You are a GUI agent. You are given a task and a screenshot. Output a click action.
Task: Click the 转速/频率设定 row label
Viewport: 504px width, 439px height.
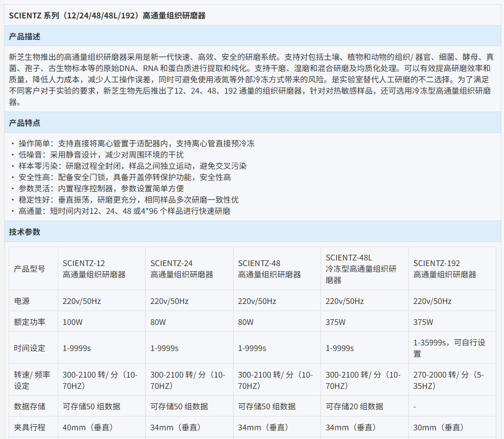coord(32,380)
